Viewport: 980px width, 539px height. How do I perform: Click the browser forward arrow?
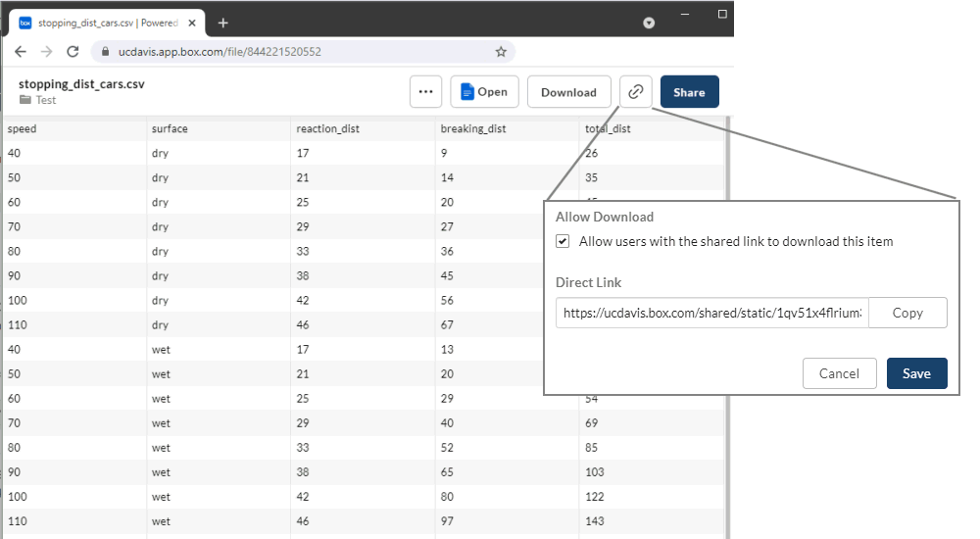(46, 51)
